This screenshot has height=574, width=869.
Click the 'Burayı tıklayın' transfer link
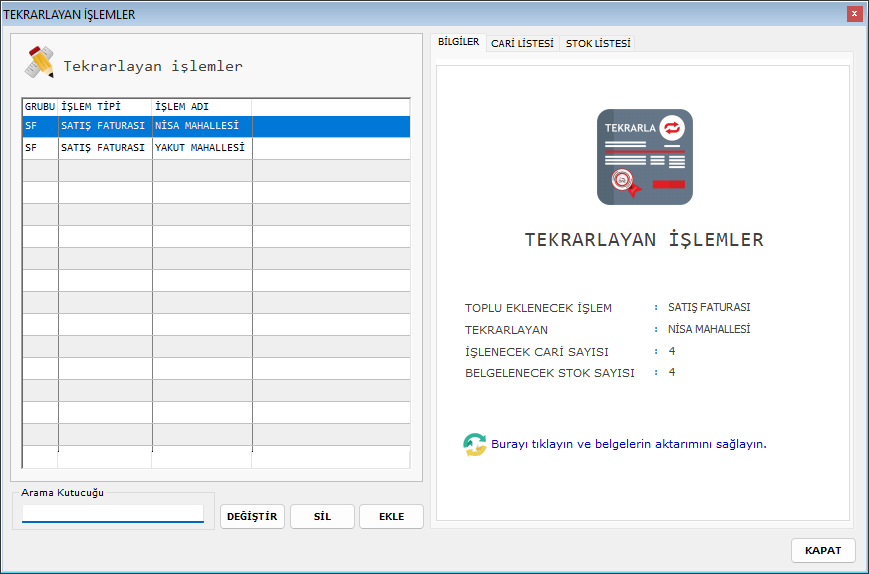tap(628, 444)
